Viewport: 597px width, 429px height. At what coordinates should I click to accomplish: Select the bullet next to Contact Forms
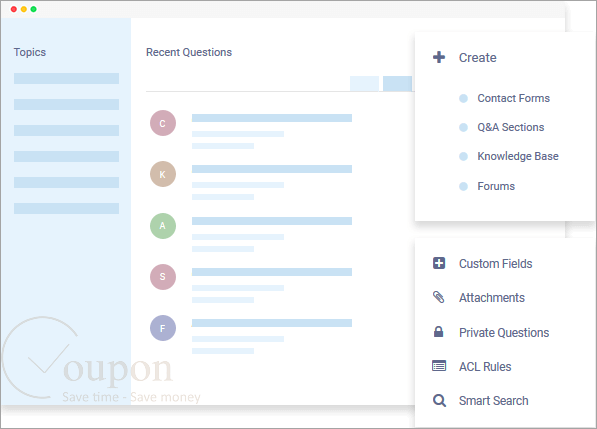point(463,98)
